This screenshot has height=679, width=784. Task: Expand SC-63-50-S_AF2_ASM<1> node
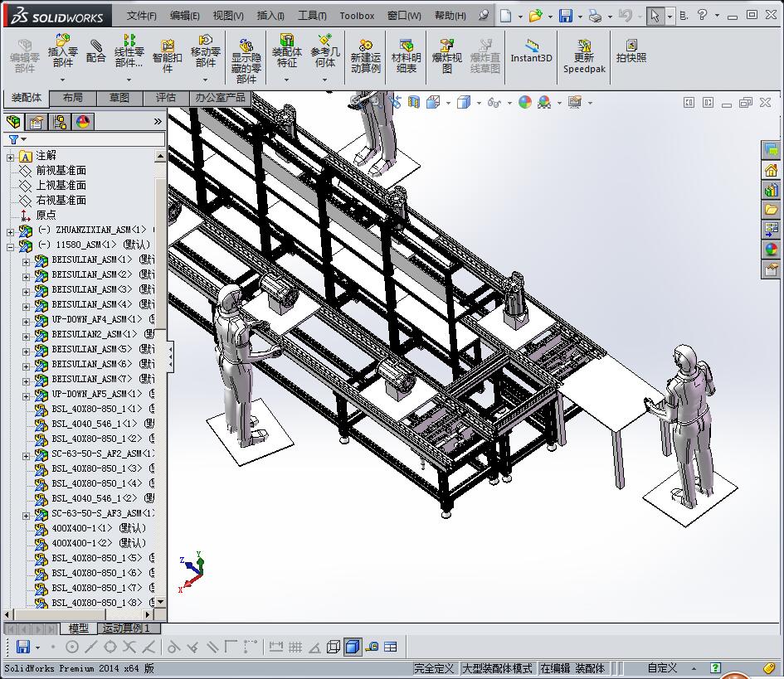click(26, 456)
